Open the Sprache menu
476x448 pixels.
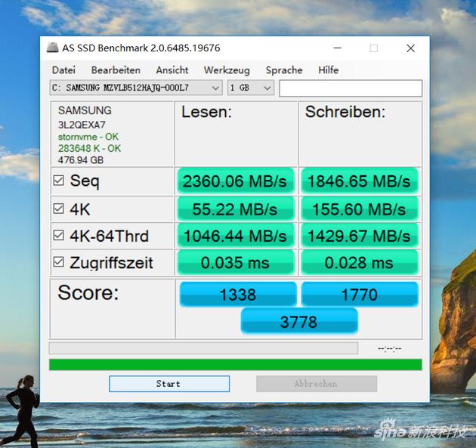[284, 70]
